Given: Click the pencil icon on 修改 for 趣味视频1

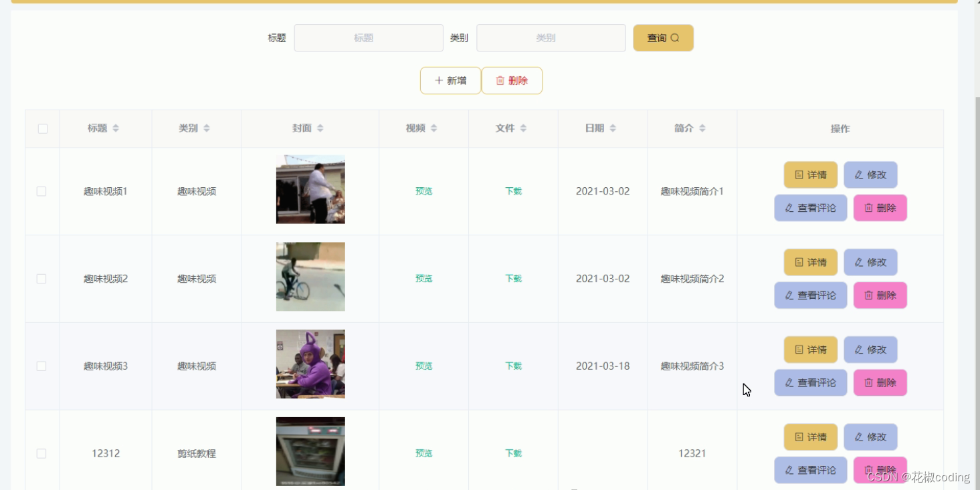Looking at the screenshot, I should 858,174.
